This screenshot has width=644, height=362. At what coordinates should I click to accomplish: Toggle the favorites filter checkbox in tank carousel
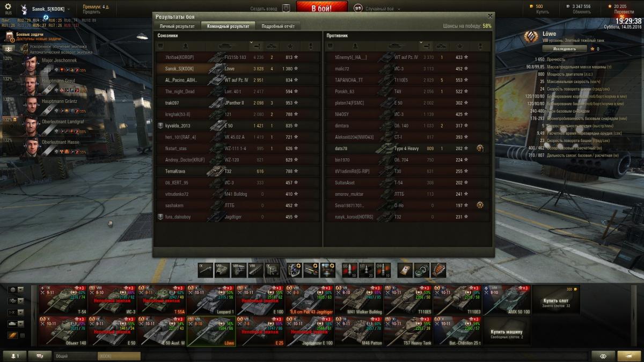coord(21,335)
